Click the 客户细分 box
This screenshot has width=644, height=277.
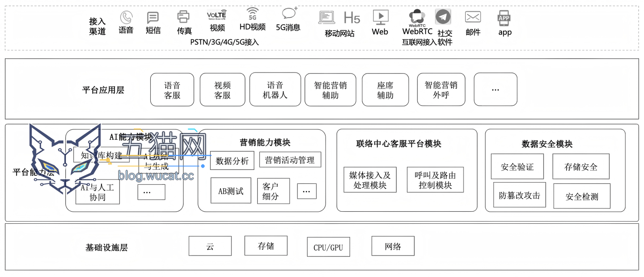[x=273, y=191]
